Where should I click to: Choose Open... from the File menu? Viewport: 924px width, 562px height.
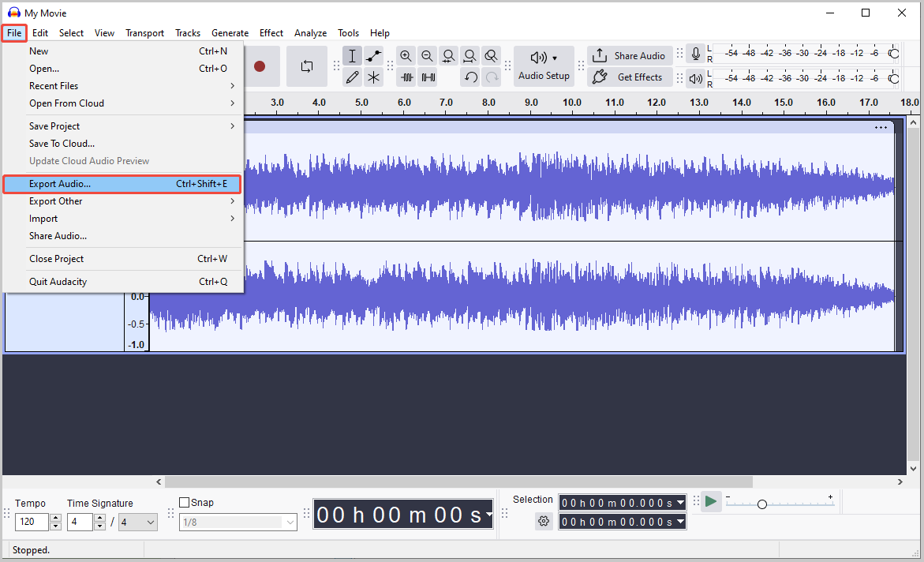pyautogui.click(x=122, y=69)
